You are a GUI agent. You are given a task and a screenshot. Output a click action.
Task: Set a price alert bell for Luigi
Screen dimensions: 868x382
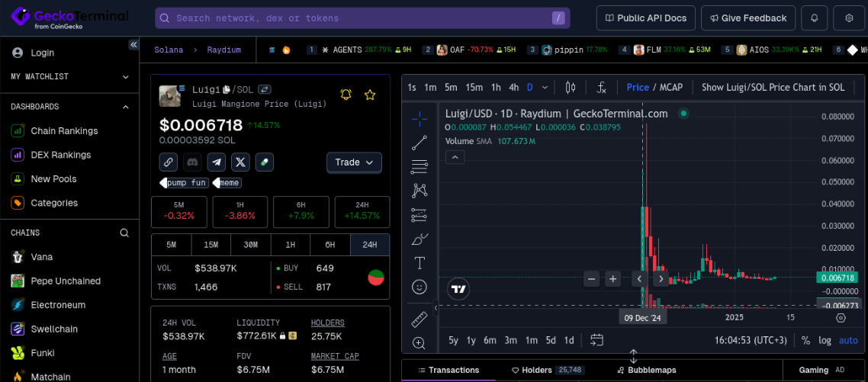(346, 95)
